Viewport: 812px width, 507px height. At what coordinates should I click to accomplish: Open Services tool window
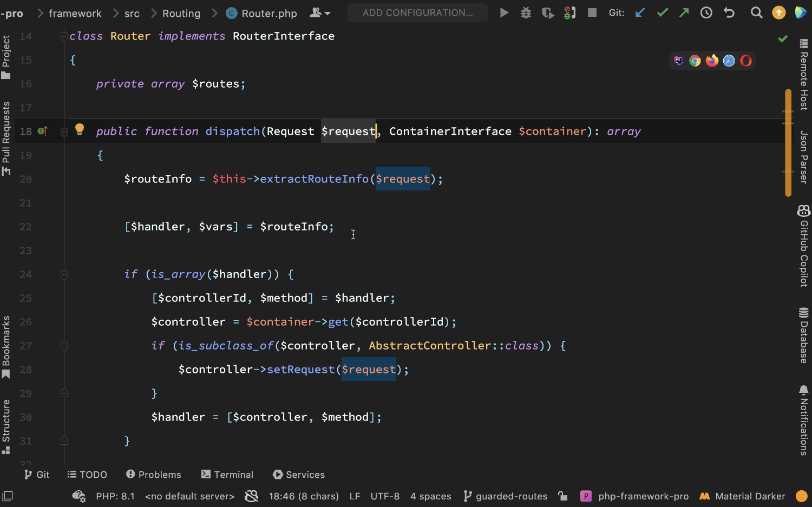pos(299,475)
